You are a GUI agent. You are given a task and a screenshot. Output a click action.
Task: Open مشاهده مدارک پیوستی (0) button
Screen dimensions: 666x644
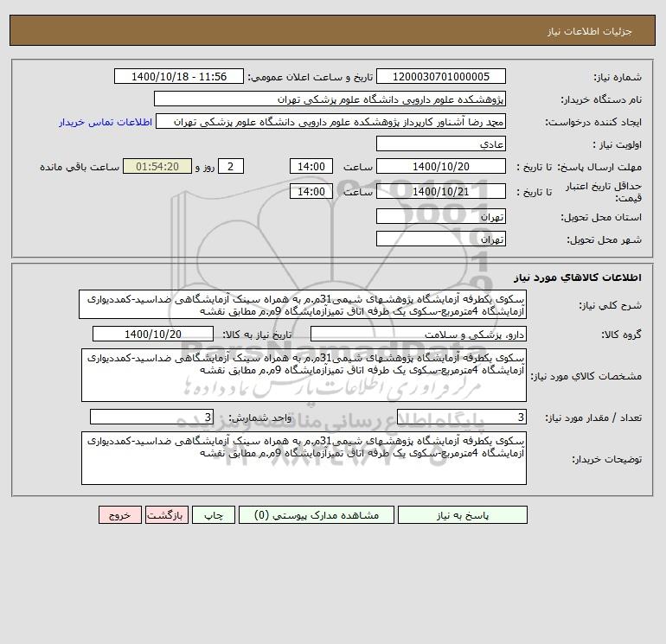tap(317, 515)
